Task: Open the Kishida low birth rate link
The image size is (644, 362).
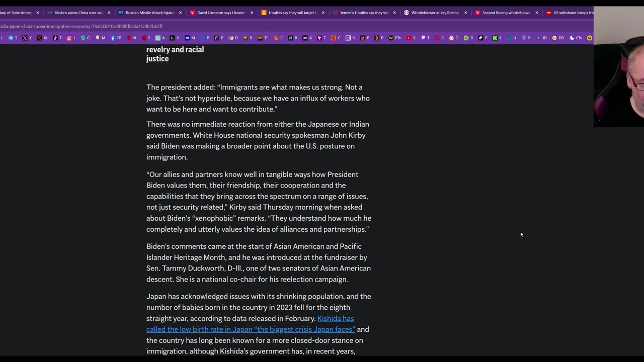Action: (x=251, y=324)
